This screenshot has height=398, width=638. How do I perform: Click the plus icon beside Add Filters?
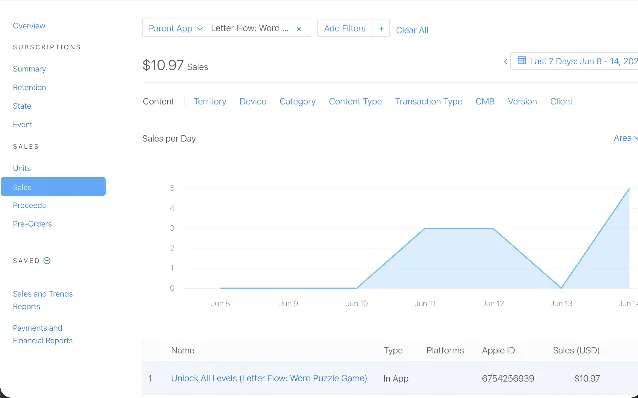pos(381,28)
